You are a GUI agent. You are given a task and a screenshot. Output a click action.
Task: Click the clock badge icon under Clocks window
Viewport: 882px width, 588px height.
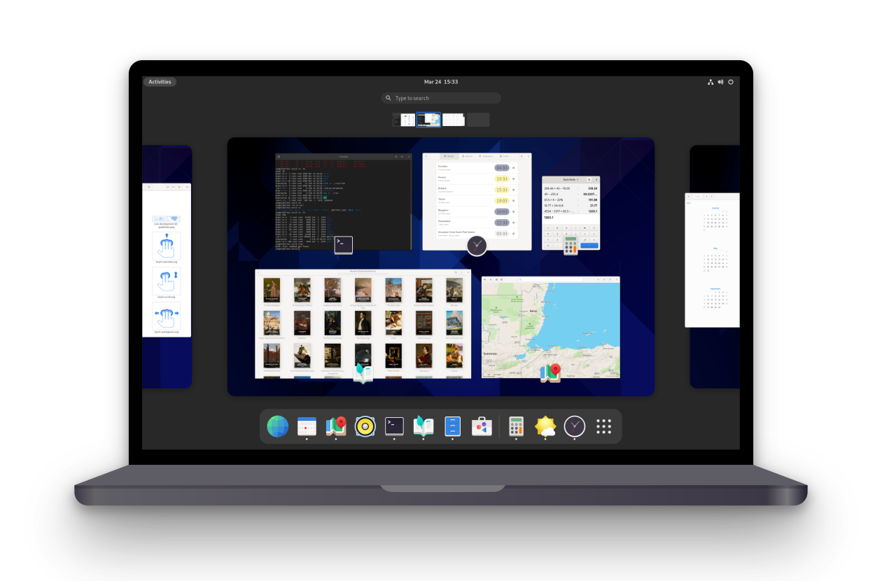[x=477, y=246]
